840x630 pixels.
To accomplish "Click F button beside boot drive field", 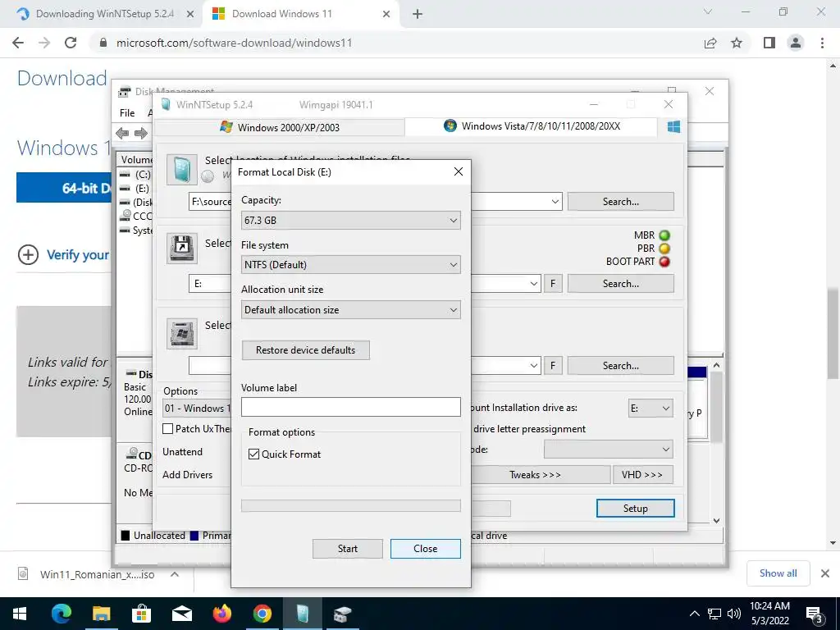I will pyautogui.click(x=553, y=283).
